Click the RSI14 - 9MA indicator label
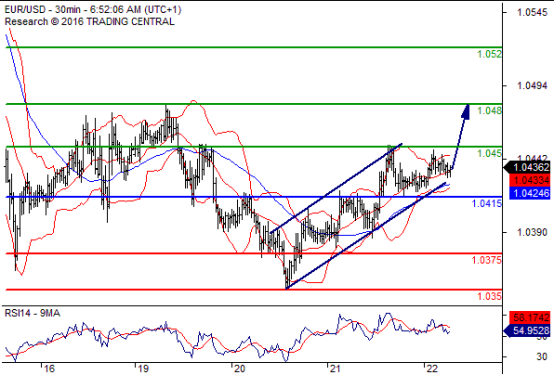Image resolution: width=554 pixels, height=376 pixels. (x=32, y=313)
